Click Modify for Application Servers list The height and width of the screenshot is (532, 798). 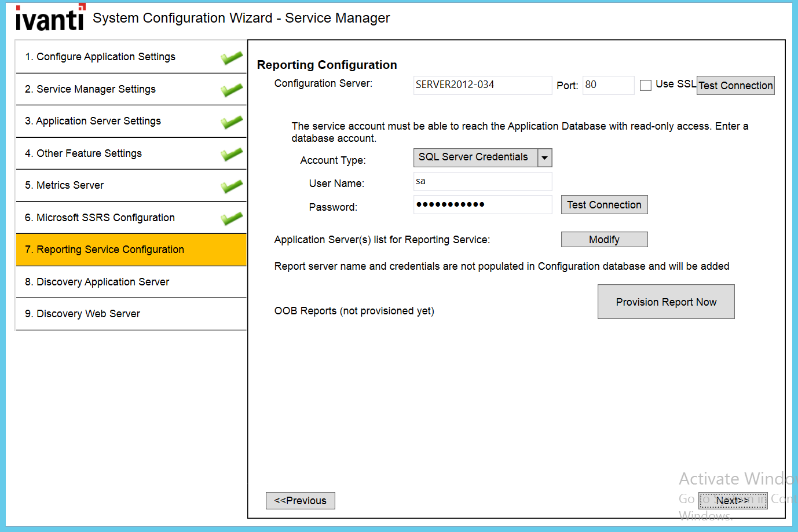click(x=604, y=240)
